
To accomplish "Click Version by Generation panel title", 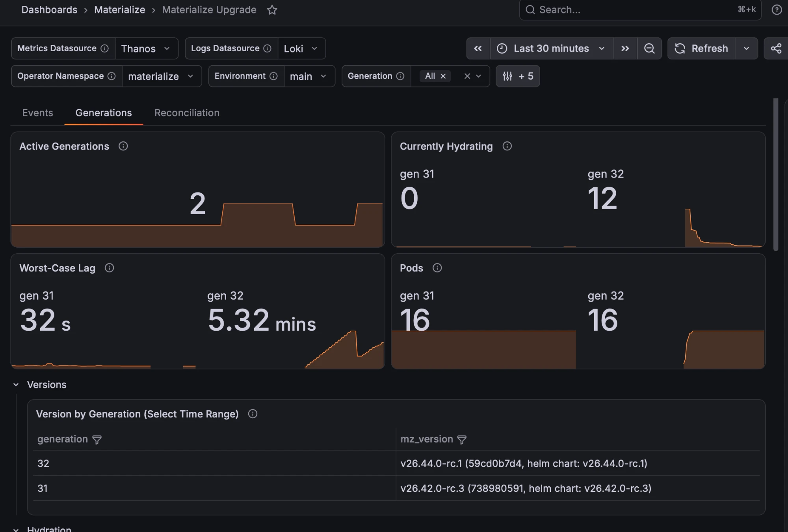I will pyautogui.click(x=138, y=414).
